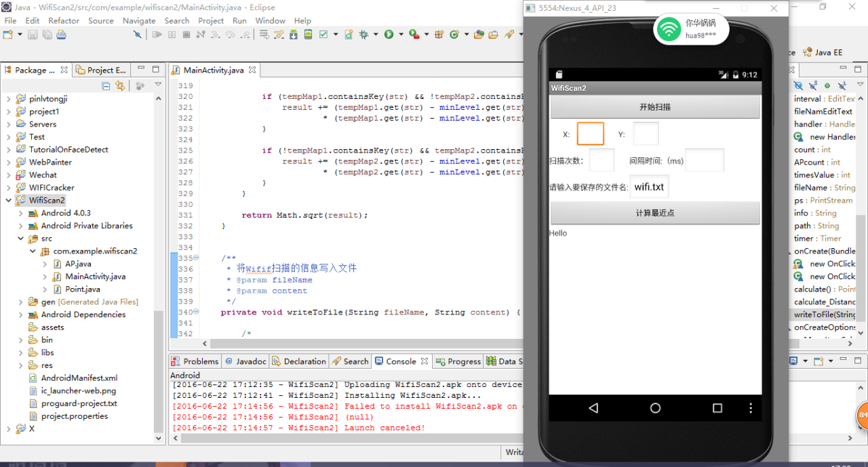Click the Run External Tools icon
Screen dimensions: 868x467
point(414,34)
